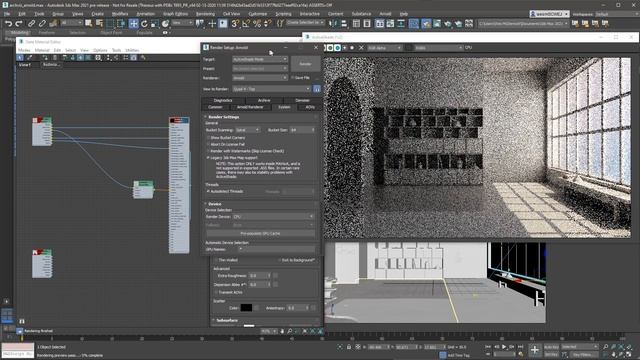Click the Scatter Color black swatch
Screen dimensions: 640x360
pos(246,308)
